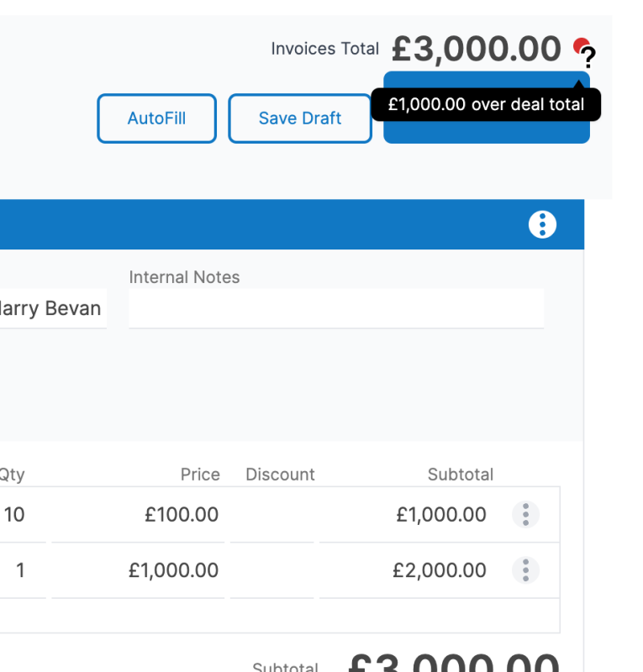
Task: Edit the £1,000.00 price field
Action: tap(173, 570)
